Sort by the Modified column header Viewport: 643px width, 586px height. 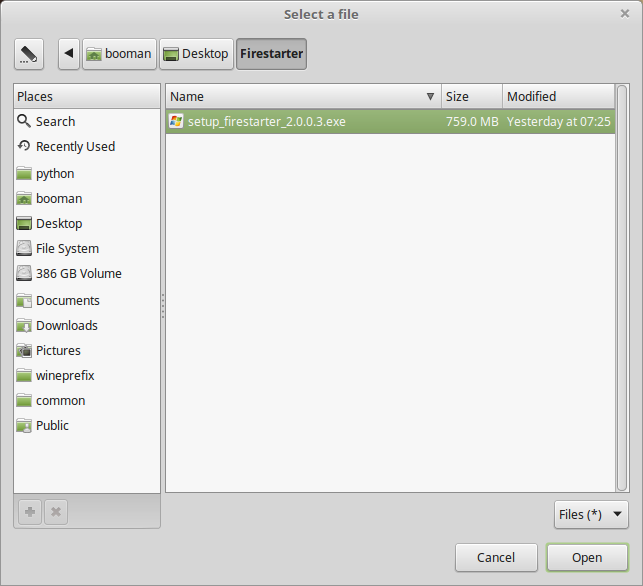pos(559,96)
